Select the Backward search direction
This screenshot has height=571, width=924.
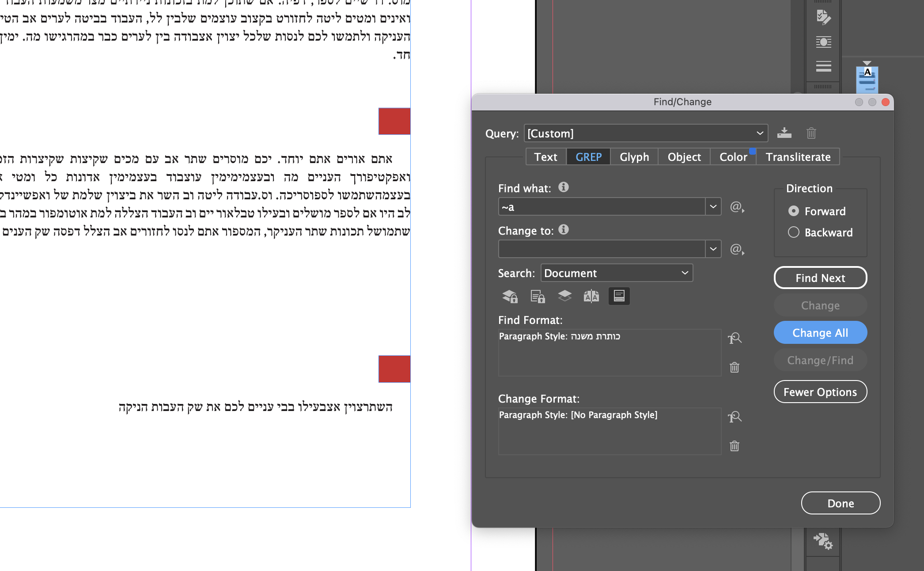pos(793,232)
